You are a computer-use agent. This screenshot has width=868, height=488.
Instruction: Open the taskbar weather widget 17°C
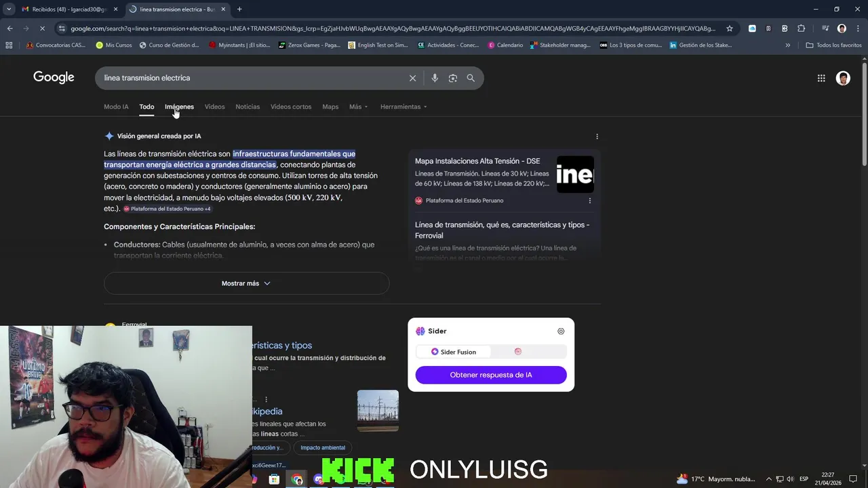tap(717, 479)
